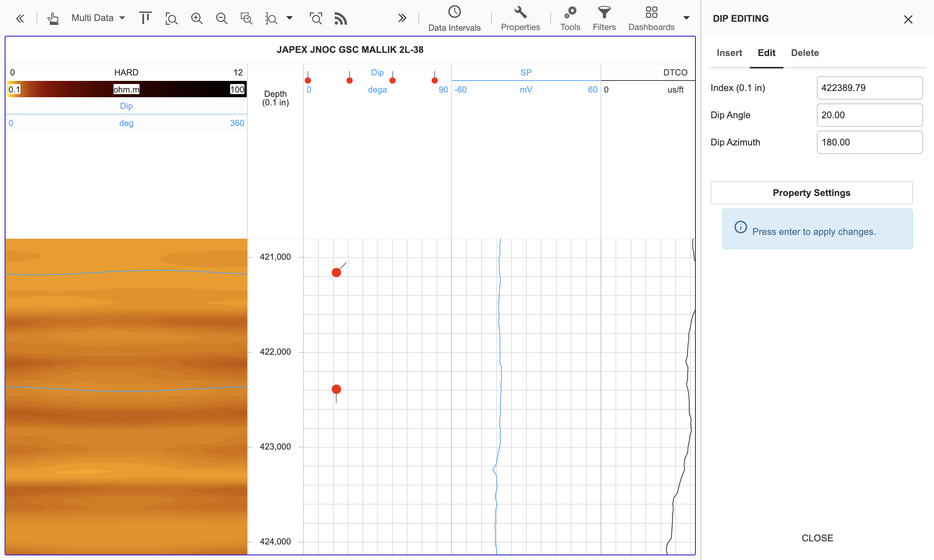Click the Dip Azimuth input field
The width and height of the screenshot is (934, 560).
(x=870, y=142)
